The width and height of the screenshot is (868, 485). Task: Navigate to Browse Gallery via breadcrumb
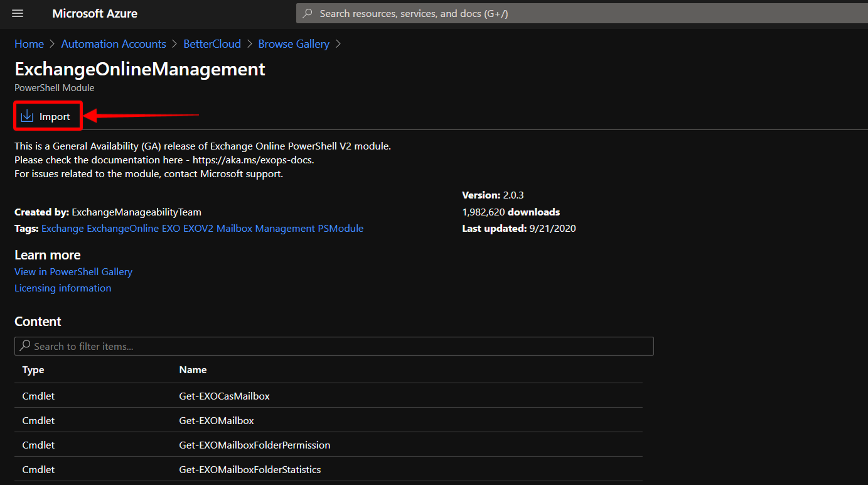[294, 44]
